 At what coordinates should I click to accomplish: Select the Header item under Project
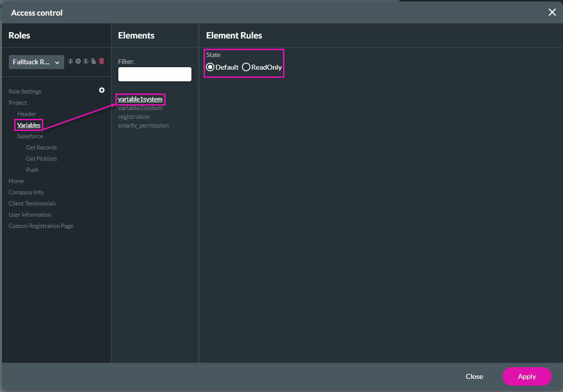[27, 114]
